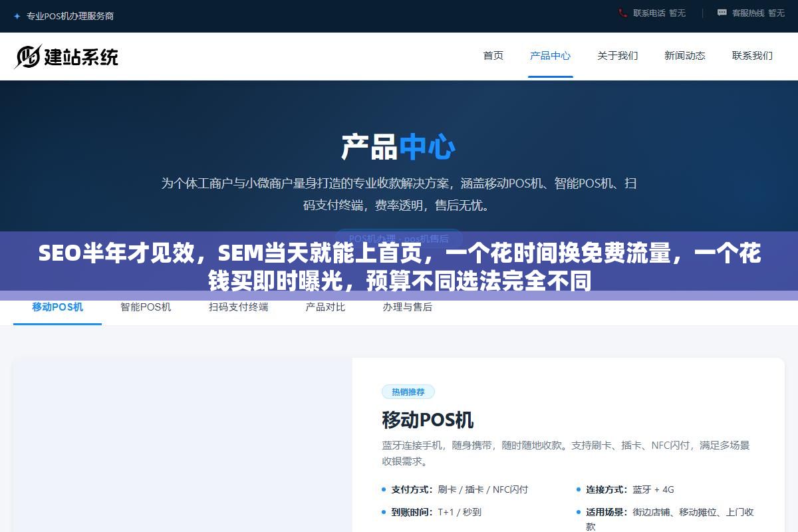Screen dimensions: 798x532
Task: Click the SEO半年才见效 overlay headline
Action: pos(399,266)
